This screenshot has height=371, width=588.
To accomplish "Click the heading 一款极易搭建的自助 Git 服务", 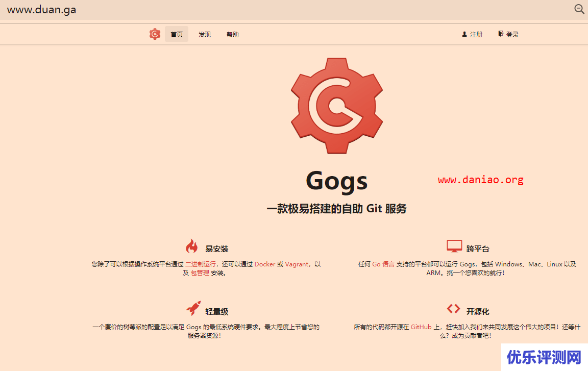I will (x=337, y=209).
